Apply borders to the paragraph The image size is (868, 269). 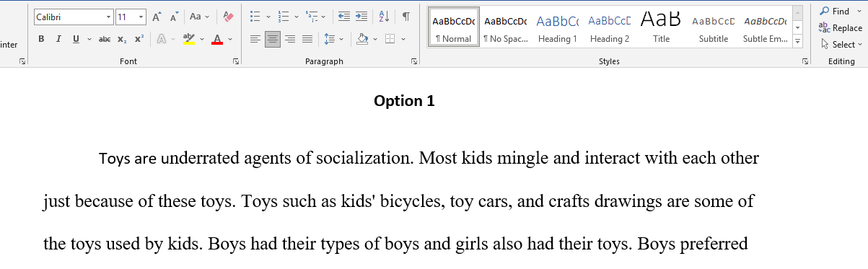390,39
